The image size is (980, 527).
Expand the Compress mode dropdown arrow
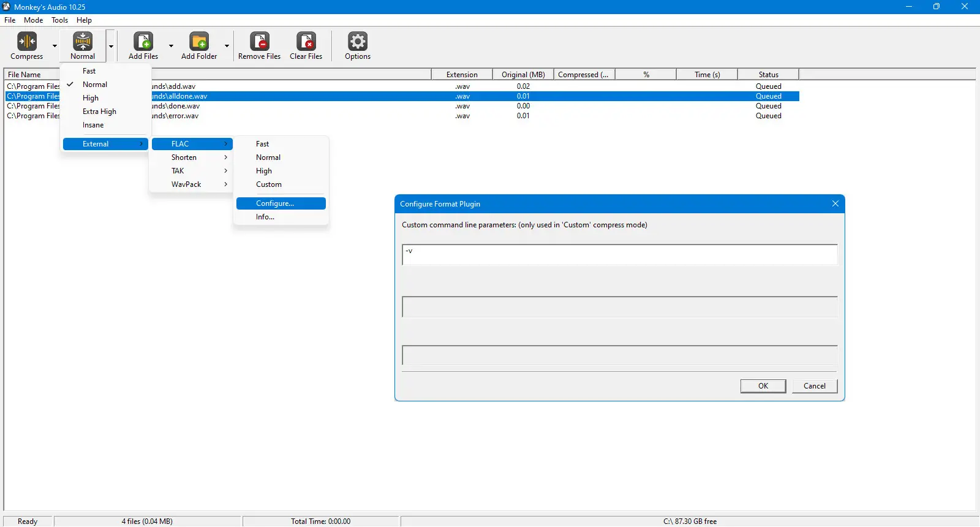pos(55,46)
